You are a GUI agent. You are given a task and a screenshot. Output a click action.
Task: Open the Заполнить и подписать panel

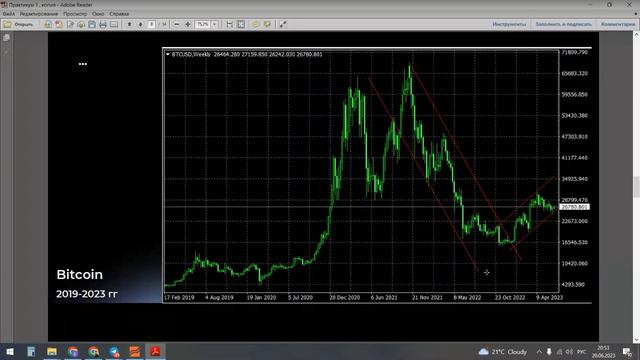(x=564, y=24)
